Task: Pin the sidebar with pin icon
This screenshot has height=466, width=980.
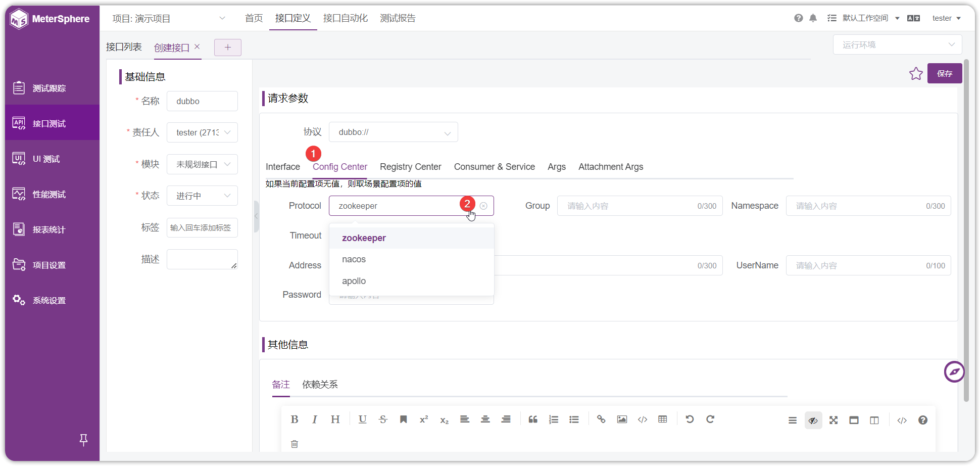Action: [84, 440]
